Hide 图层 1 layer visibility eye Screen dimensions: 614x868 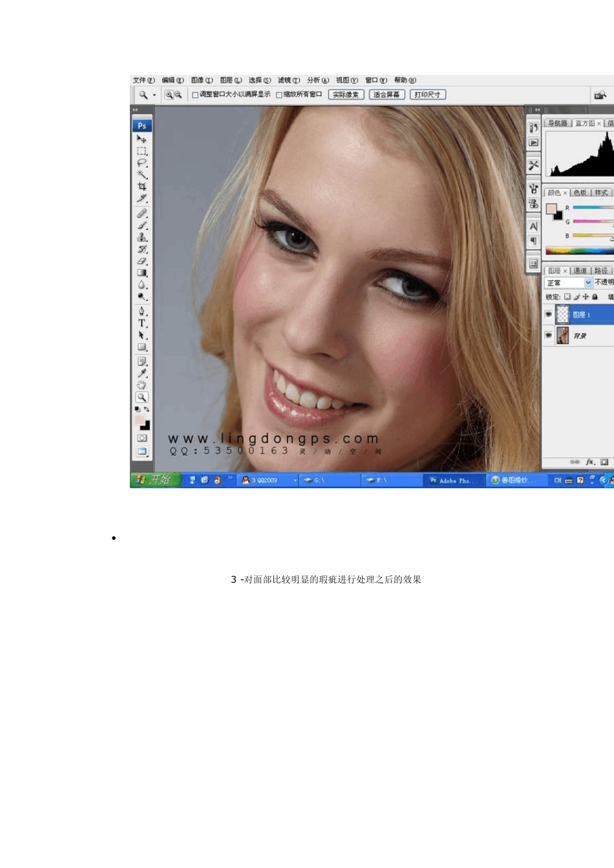549,315
